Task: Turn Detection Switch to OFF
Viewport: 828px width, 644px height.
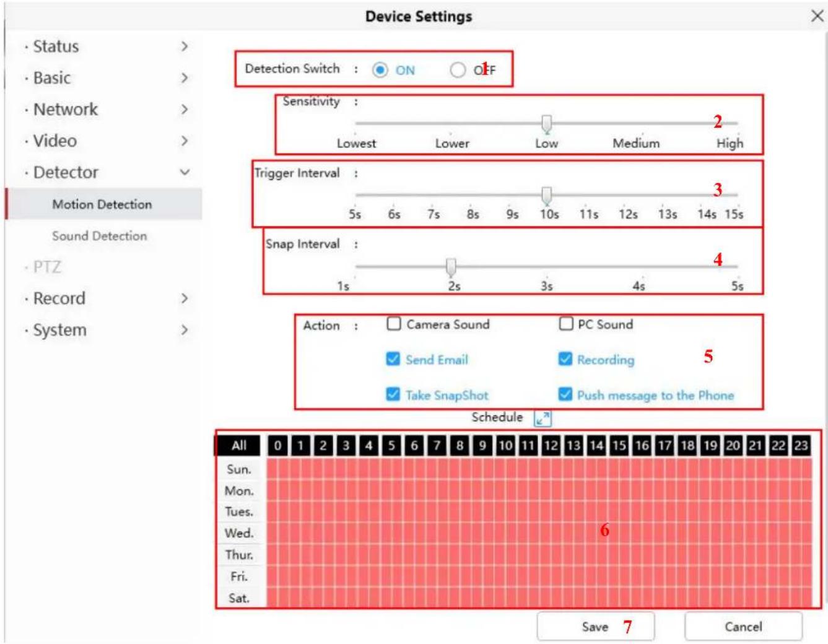Action: 458,70
